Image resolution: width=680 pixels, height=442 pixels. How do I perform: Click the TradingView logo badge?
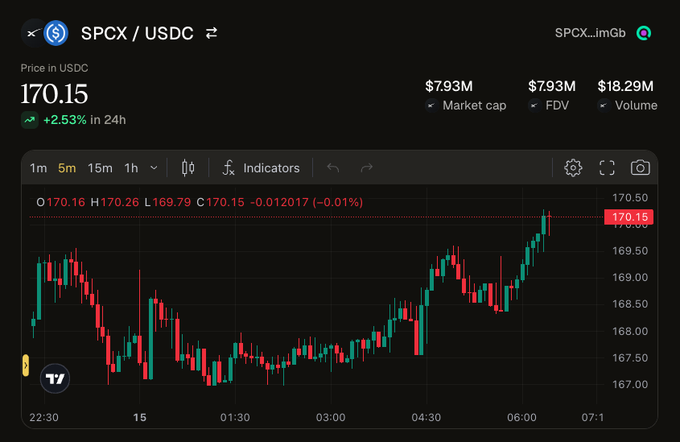coord(55,379)
